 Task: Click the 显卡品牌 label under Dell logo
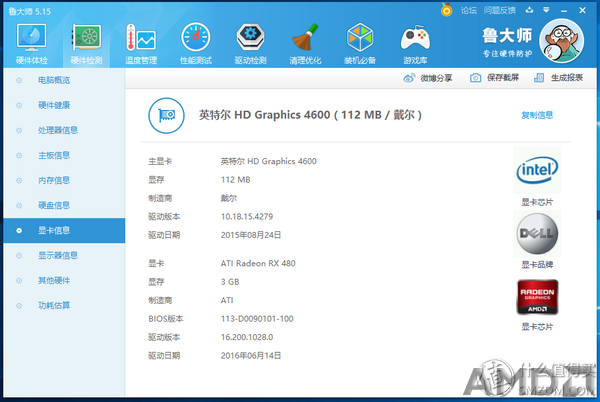537,265
